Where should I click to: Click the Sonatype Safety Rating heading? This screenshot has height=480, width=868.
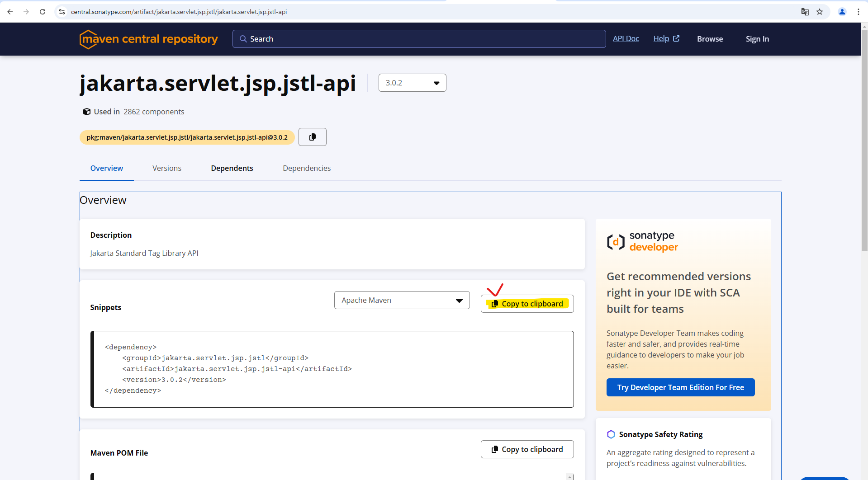click(x=661, y=434)
